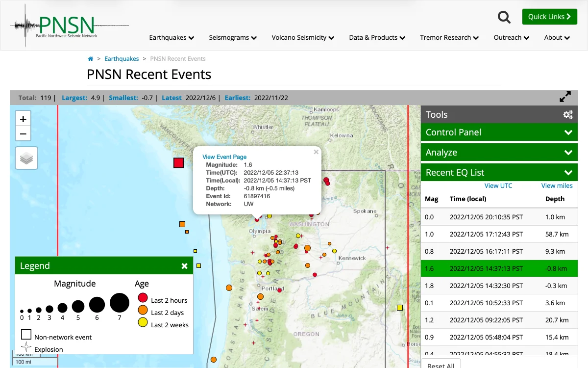The height and width of the screenshot is (368, 588).
Task: Expand map to fullscreen with arrows icon
Action: click(x=565, y=97)
